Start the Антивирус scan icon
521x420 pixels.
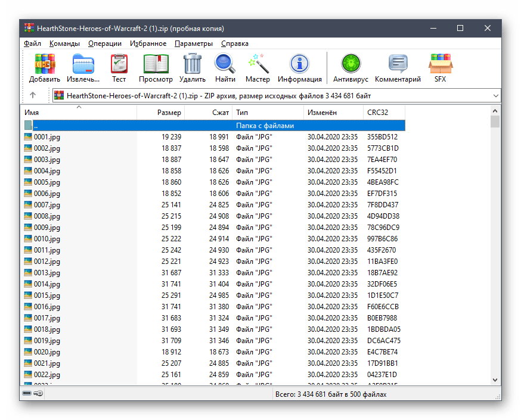coord(351,64)
